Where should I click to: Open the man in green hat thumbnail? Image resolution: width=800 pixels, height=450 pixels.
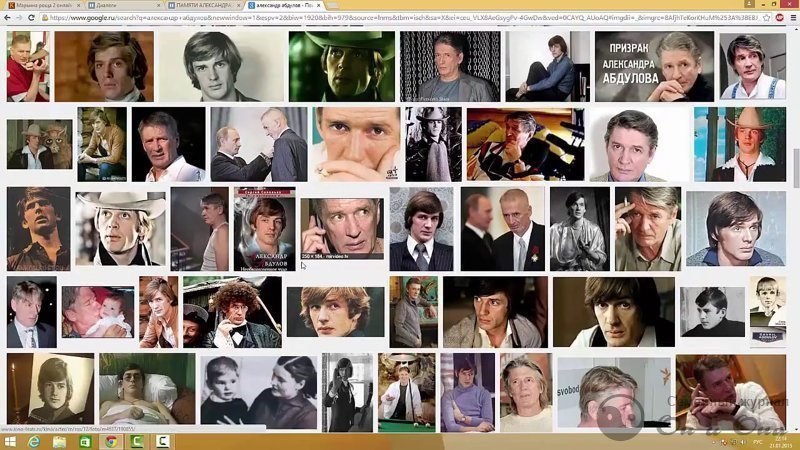click(341, 66)
